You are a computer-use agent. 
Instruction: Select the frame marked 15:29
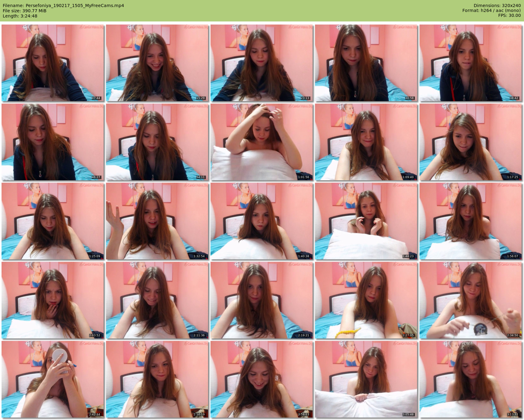157,63
